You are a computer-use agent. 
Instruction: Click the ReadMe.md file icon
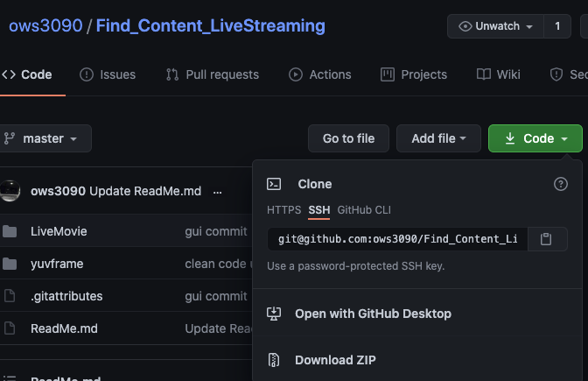click(10, 328)
